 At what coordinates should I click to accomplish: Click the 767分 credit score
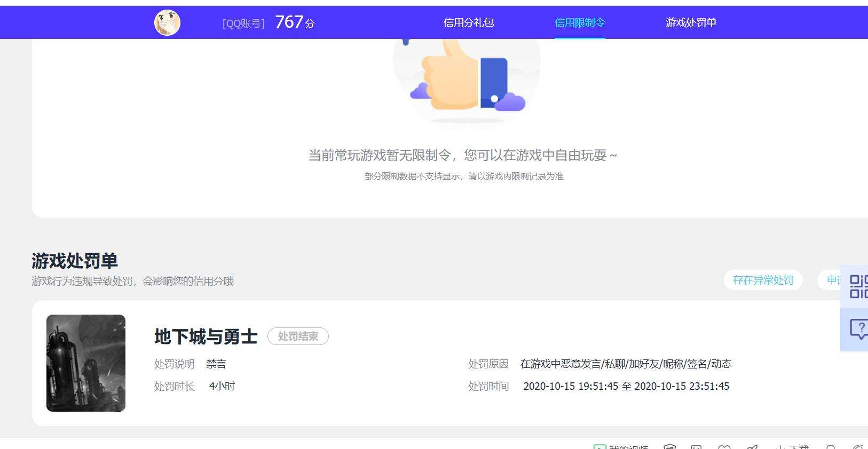click(295, 22)
